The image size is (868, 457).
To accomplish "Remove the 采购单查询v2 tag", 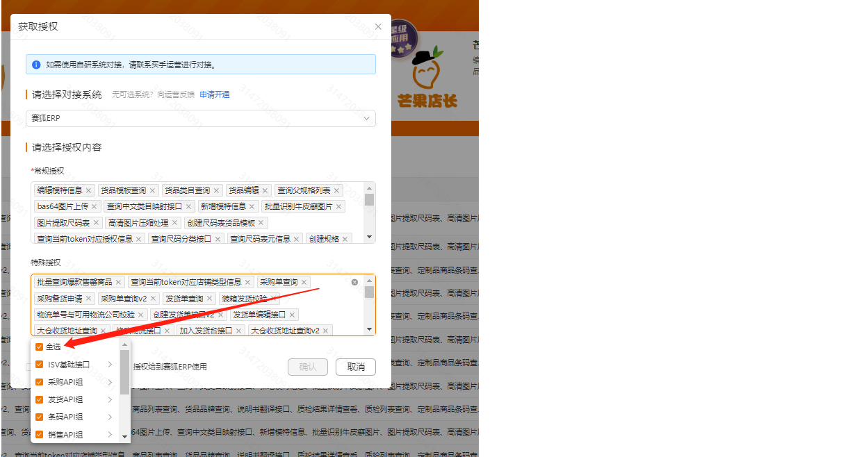I will [x=153, y=299].
